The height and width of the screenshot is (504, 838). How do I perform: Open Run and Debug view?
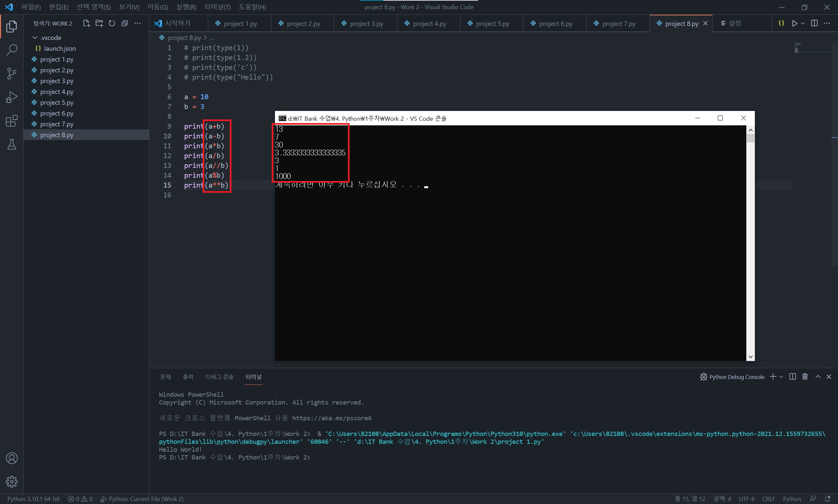pos(11,97)
